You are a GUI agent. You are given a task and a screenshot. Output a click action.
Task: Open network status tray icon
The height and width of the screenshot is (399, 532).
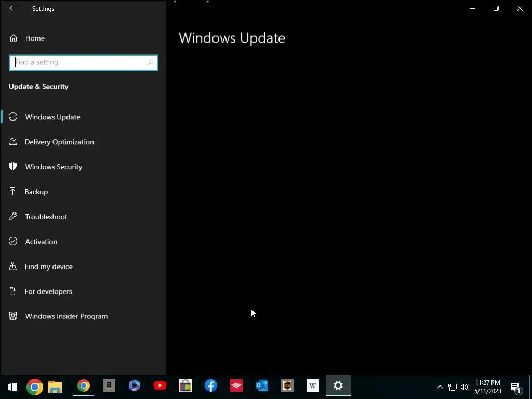[453, 387]
